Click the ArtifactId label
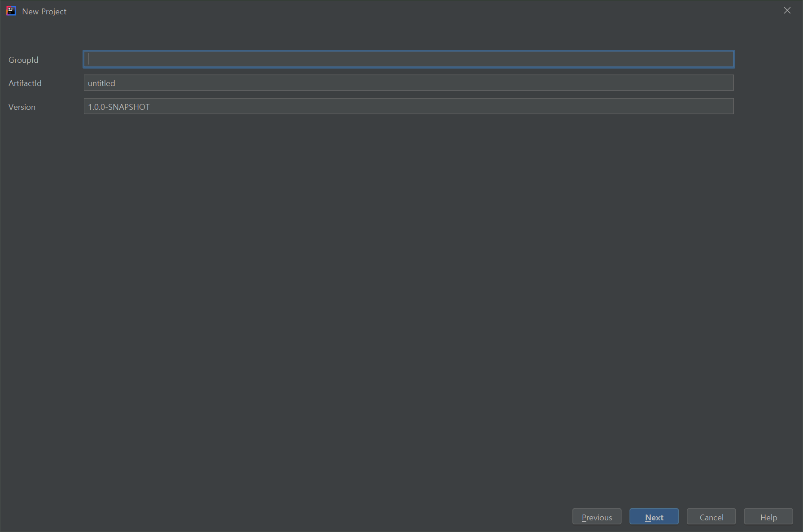 [25, 83]
